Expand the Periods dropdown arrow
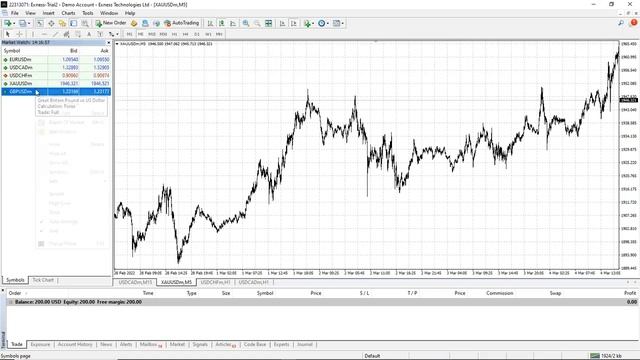 point(328,23)
